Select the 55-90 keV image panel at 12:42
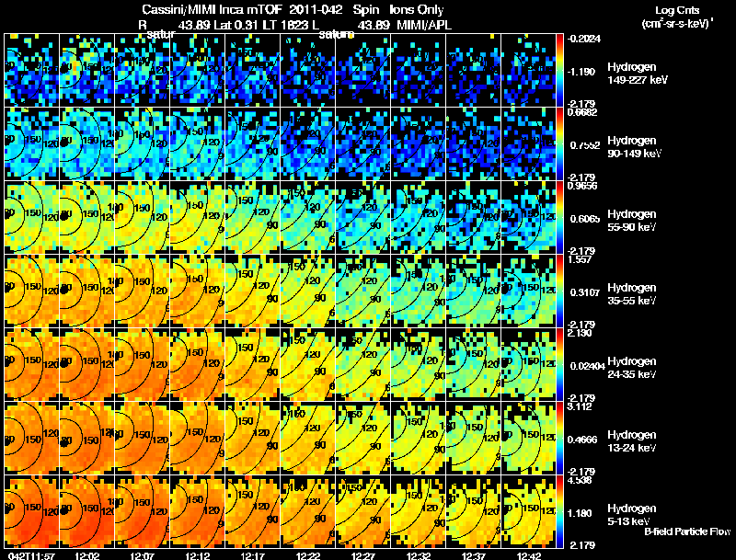Image resolution: width=736 pixels, height=560 pixels. [528, 218]
